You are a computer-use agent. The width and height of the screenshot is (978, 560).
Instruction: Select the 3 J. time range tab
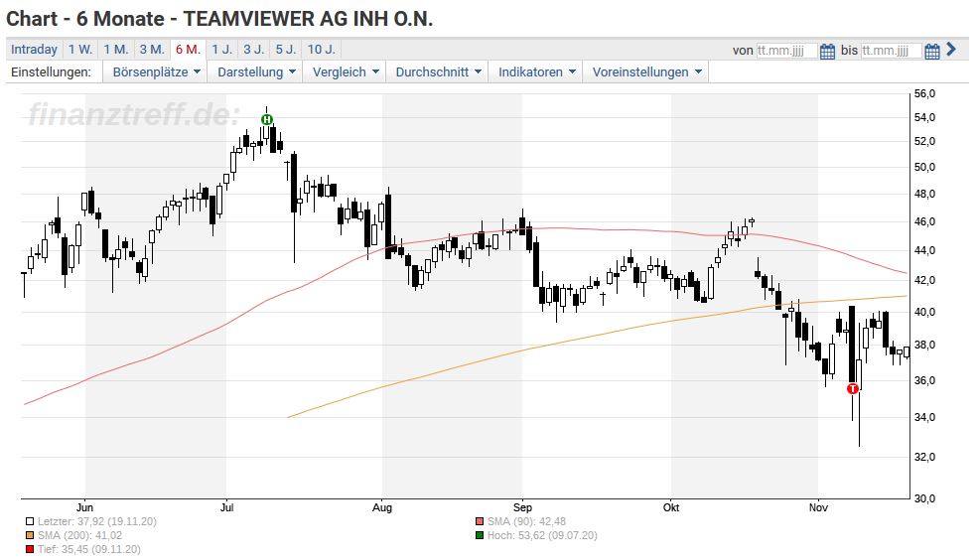tap(254, 50)
